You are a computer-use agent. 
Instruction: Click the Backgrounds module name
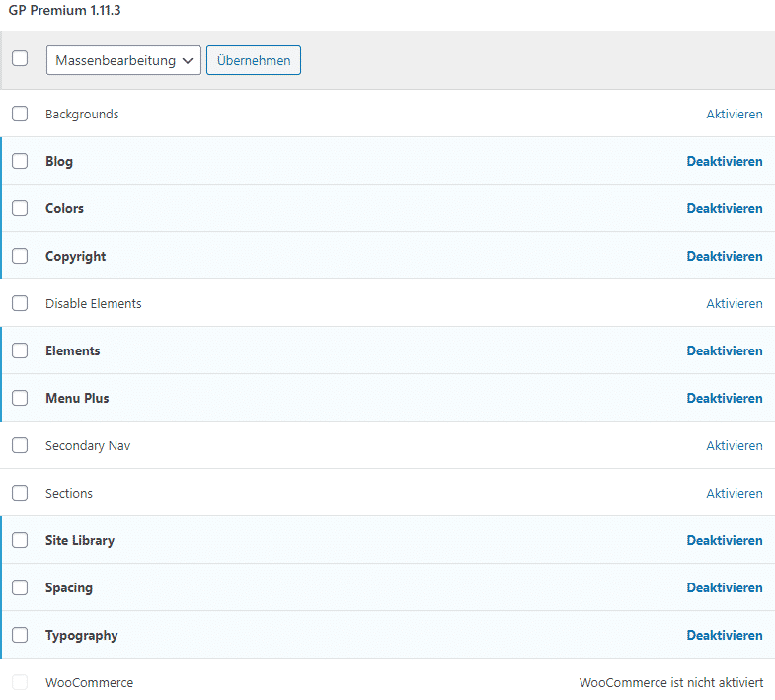point(82,115)
